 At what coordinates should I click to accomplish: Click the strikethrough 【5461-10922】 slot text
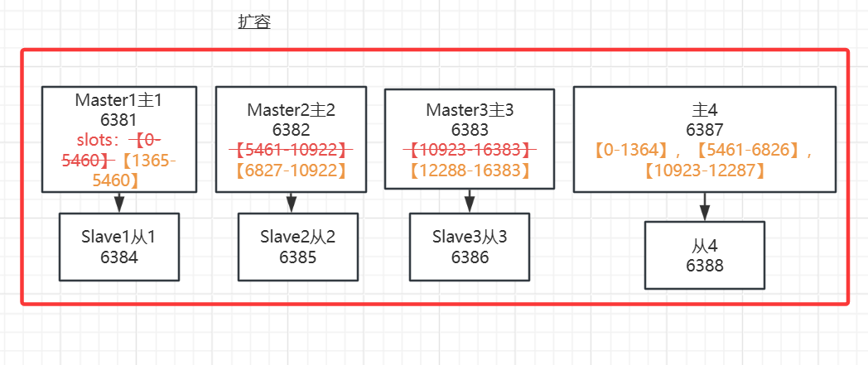click(x=291, y=149)
